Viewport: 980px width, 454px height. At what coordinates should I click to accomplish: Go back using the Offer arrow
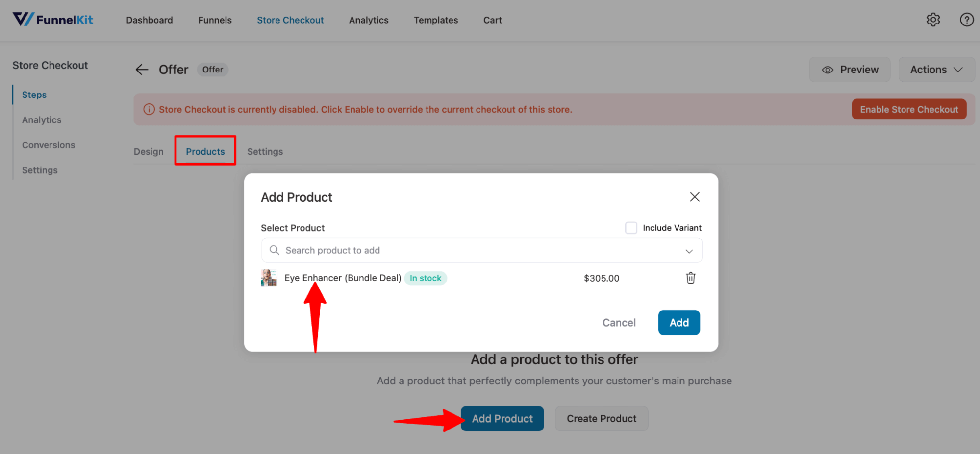click(x=142, y=70)
